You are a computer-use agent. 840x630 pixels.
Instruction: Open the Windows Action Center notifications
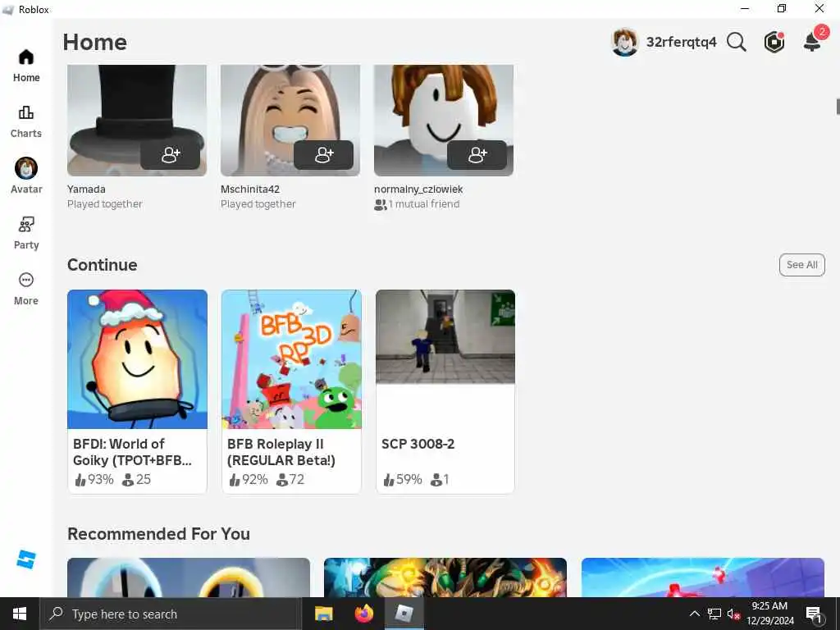click(x=814, y=614)
